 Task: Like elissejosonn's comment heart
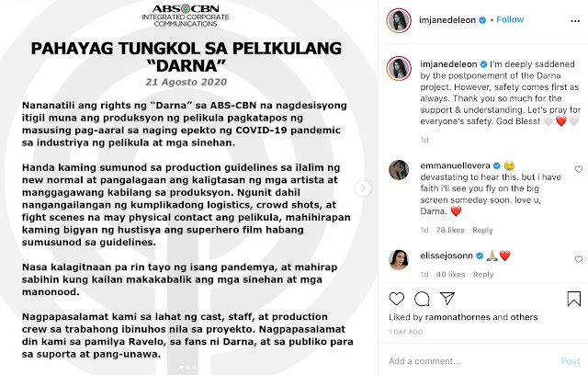[x=579, y=259]
